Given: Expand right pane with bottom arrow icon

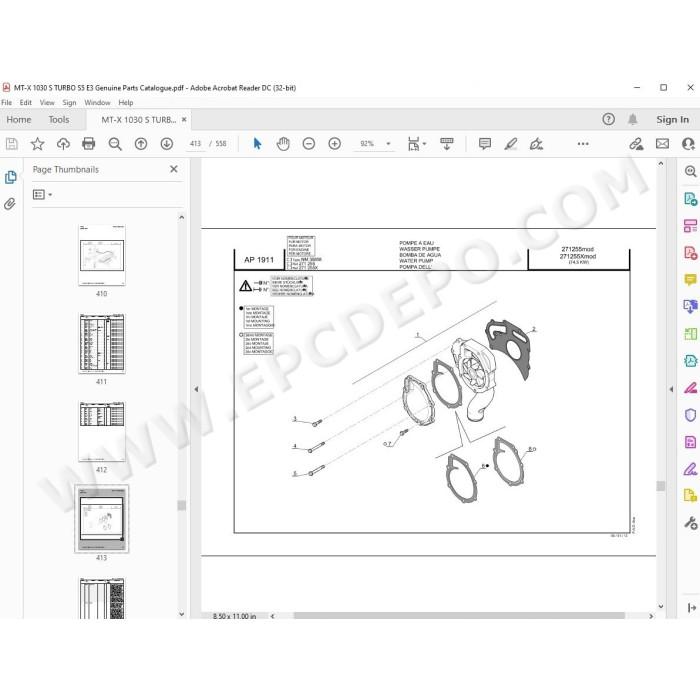Looking at the screenshot, I should [692, 608].
